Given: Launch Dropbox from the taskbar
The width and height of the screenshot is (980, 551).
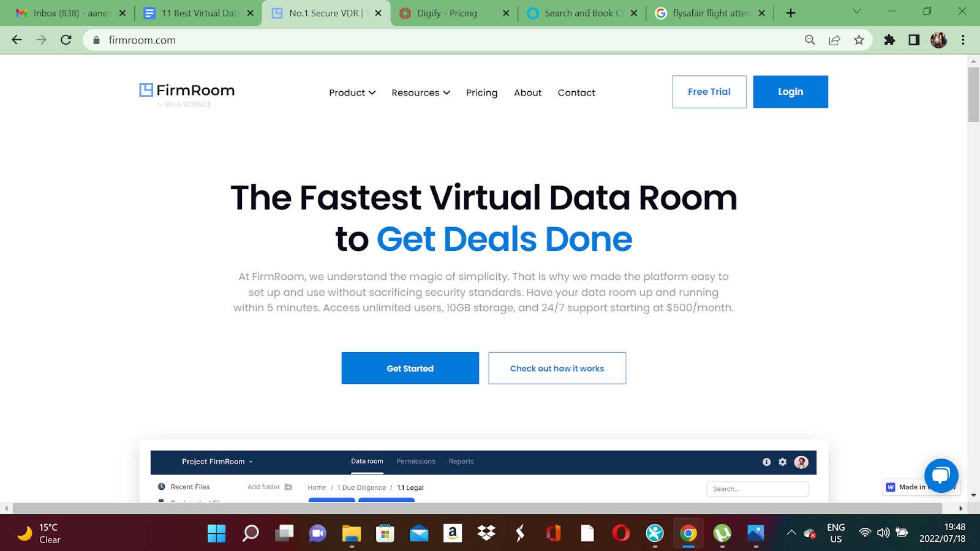Looking at the screenshot, I should click(x=486, y=533).
